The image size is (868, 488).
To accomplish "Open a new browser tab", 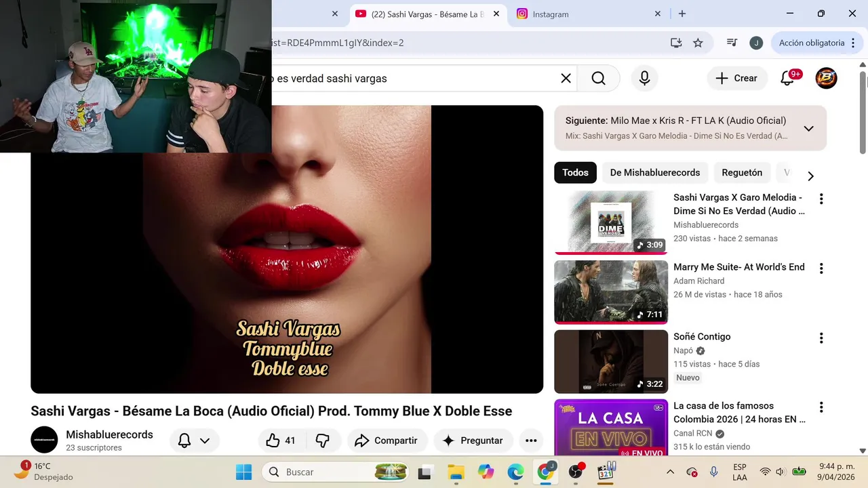I will pos(682,14).
